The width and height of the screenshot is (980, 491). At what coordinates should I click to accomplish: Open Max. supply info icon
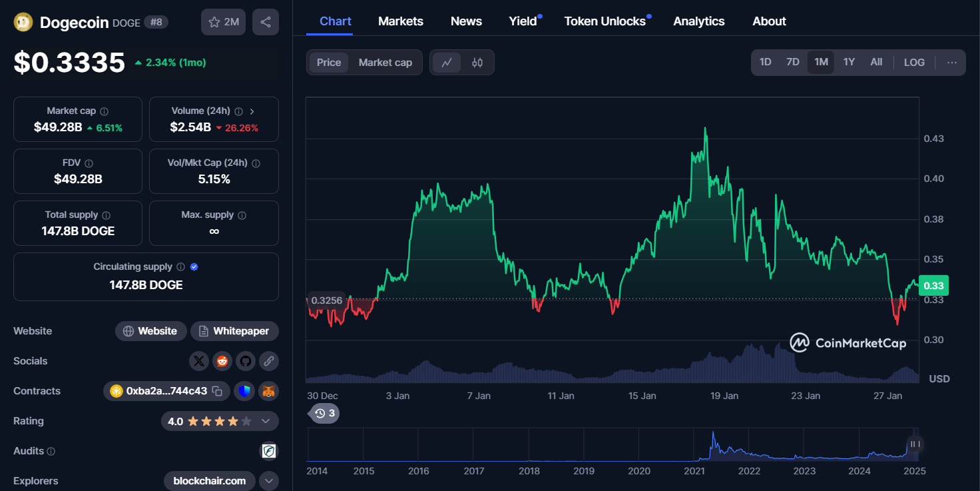tap(242, 215)
